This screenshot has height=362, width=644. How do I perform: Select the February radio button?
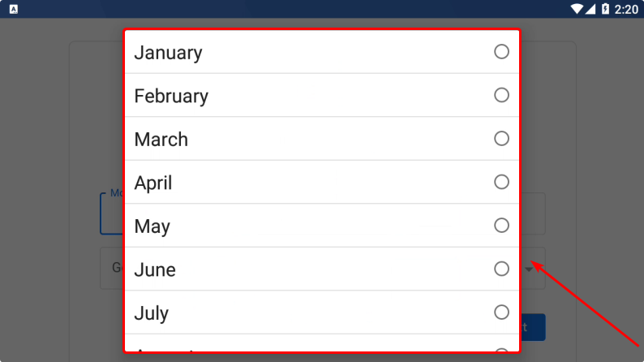[x=501, y=95]
